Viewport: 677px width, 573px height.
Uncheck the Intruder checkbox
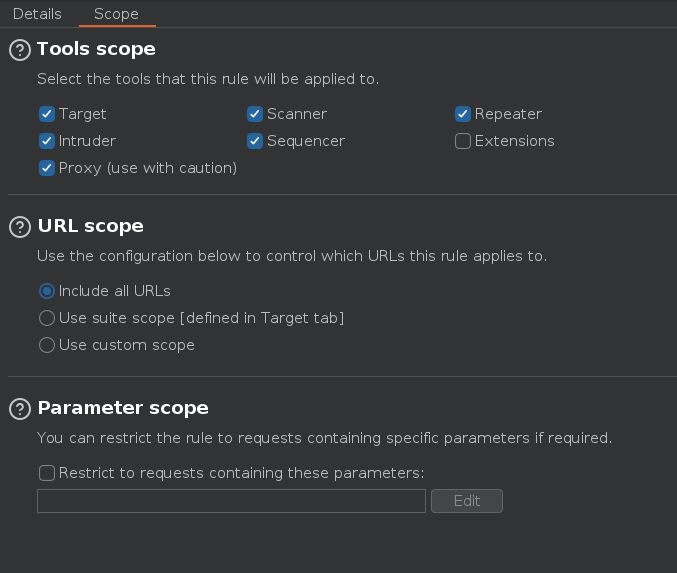click(46, 141)
